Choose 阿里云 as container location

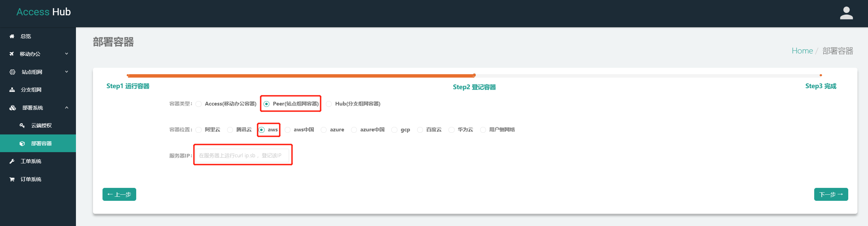199,130
